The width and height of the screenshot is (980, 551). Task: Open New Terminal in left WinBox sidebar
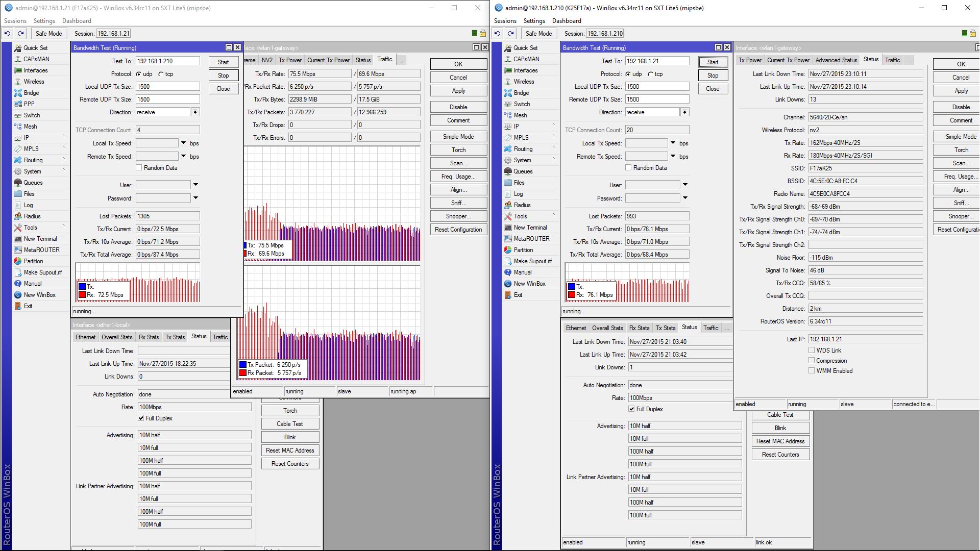tap(41, 239)
